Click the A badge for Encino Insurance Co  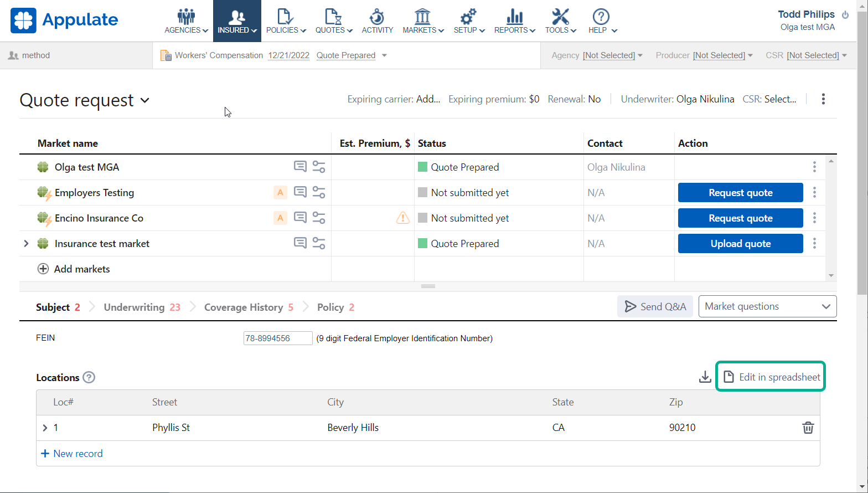[x=280, y=218]
